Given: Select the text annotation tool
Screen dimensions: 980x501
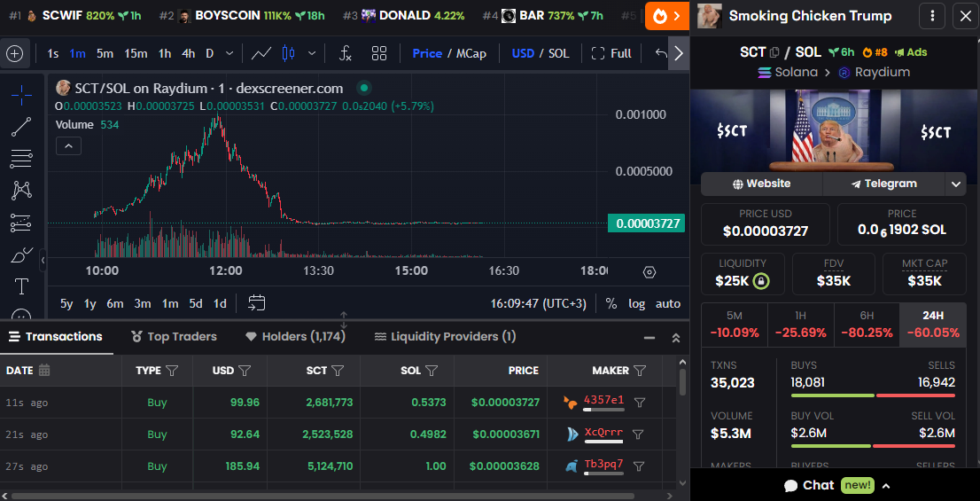Looking at the screenshot, I should [21, 286].
